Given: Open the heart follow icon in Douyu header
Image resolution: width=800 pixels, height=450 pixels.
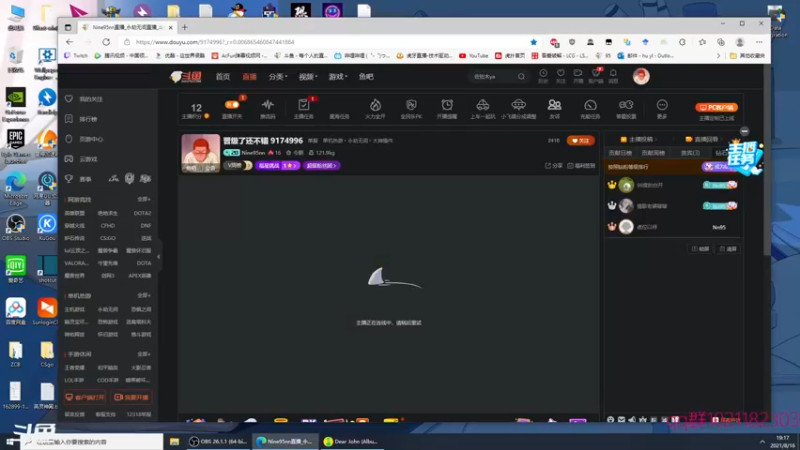Looking at the screenshot, I should [561, 73].
